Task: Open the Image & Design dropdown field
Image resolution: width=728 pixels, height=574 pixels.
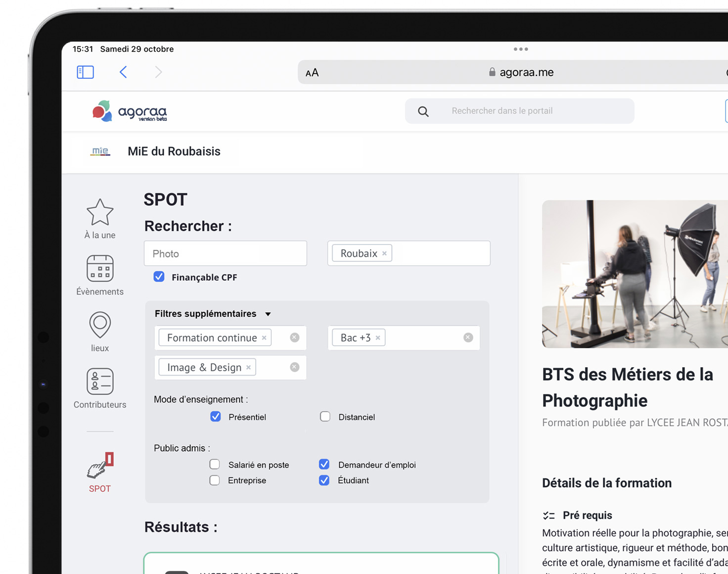Action: point(230,368)
